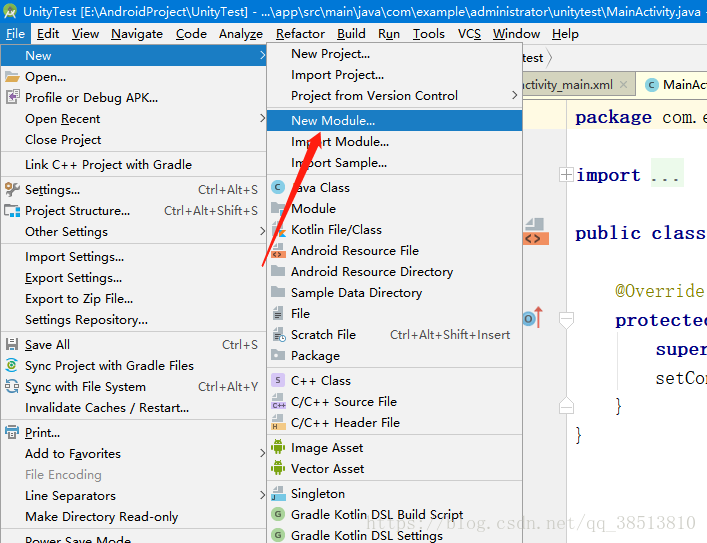Image resolution: width=707 pixels, height=543 pixels.
Task: Click the method end fold marker
Action: click(566, 405)
